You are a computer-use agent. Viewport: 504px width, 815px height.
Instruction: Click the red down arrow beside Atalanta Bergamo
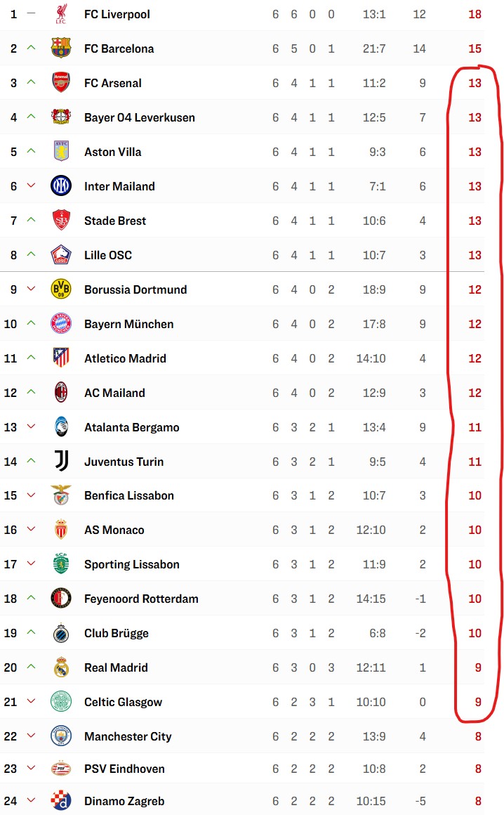(31, 426)
